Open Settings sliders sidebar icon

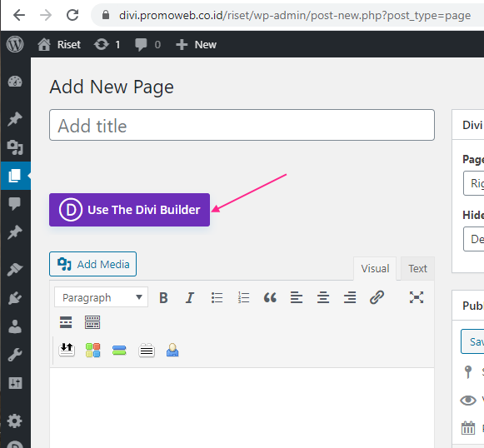coord(15,383)
